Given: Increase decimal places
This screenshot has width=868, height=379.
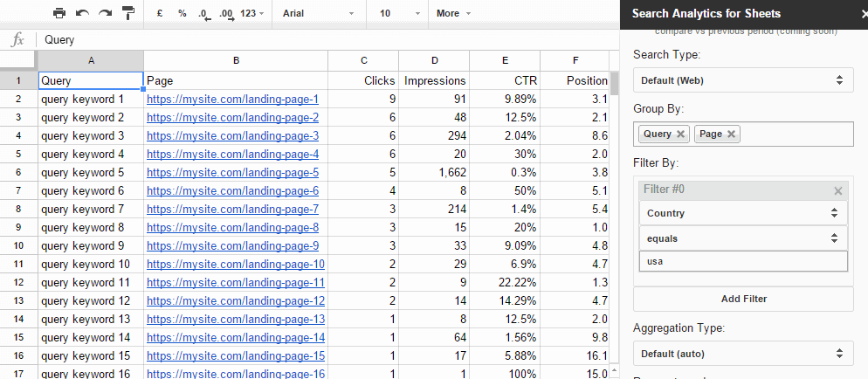Looking at the screenshot, I should pyautogui.click(x=227, y=14).
